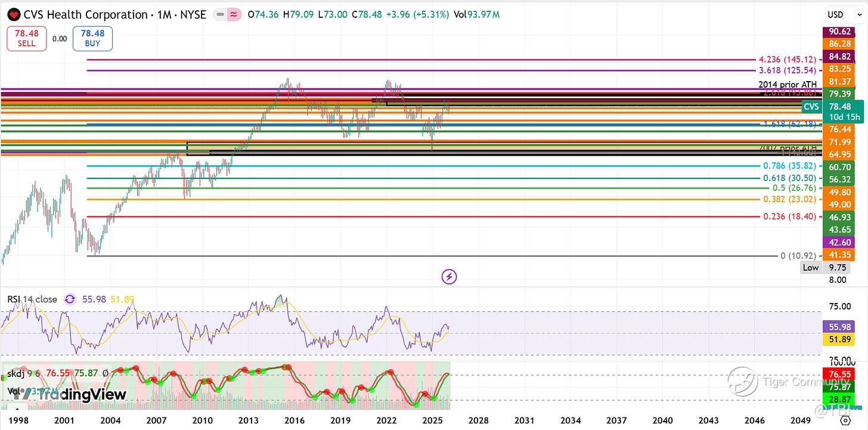Click the 60.70 price axis label
This screenshot has height=430, width=868.
(x=838, y=167)
